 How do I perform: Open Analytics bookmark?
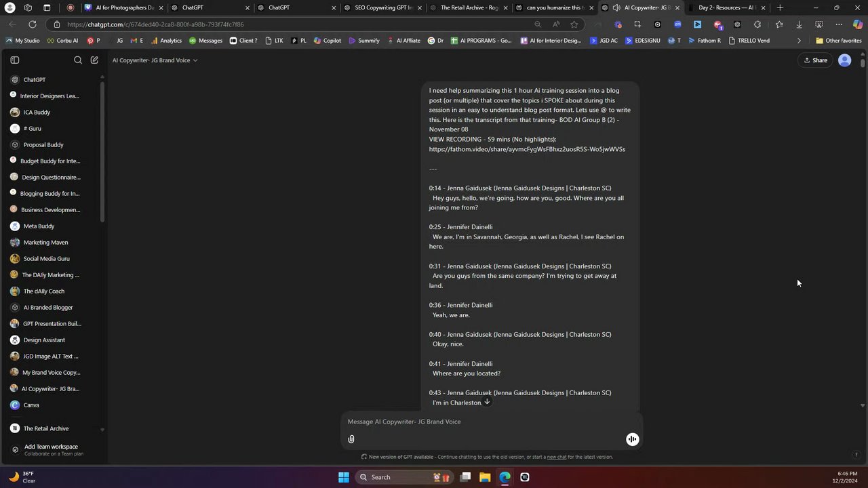pos(165,41)
